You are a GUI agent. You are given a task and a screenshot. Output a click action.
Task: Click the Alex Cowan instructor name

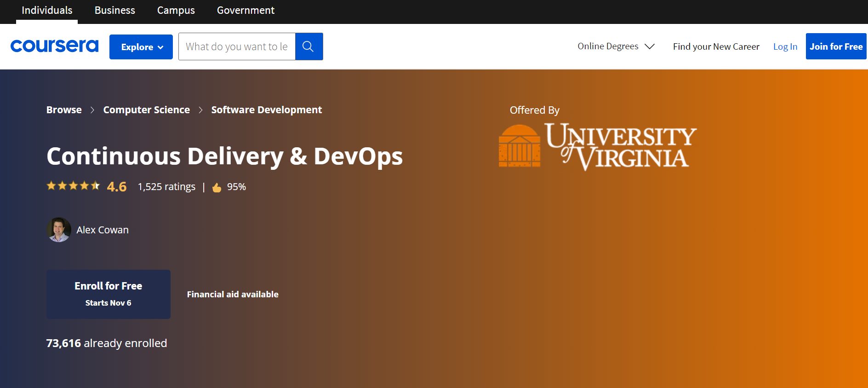click(x=103, y=230)
